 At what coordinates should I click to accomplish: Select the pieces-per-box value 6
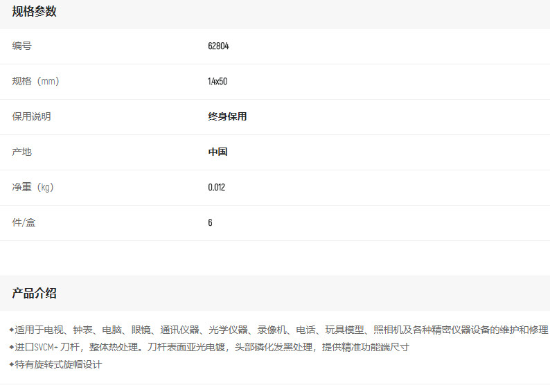[x=210, y=223]
